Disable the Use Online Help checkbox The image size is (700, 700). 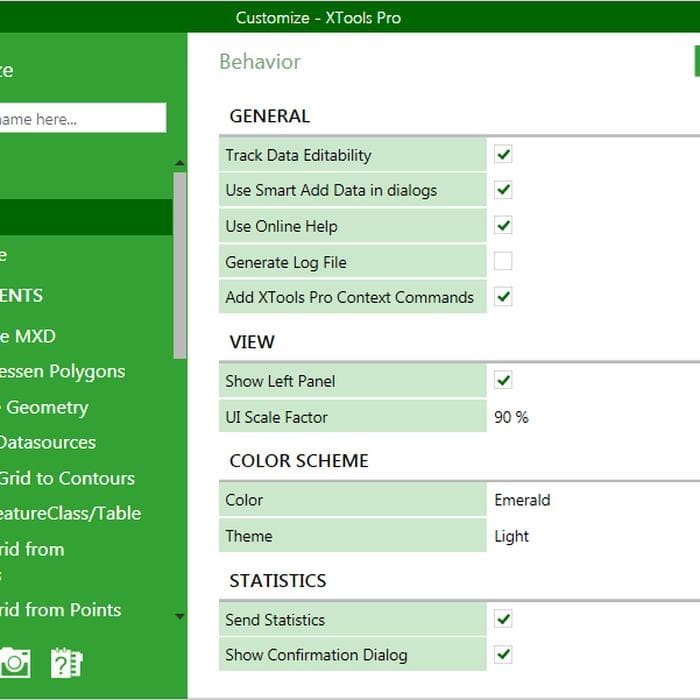click(503, 225)
